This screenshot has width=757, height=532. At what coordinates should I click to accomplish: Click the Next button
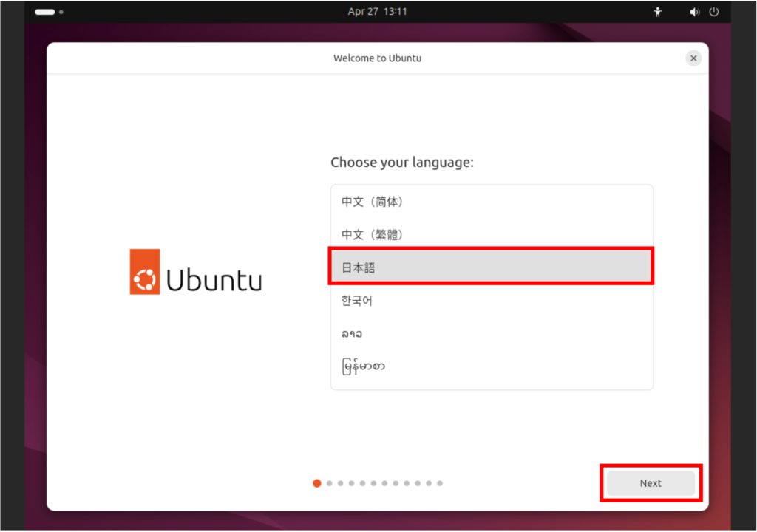click(651, 483)
